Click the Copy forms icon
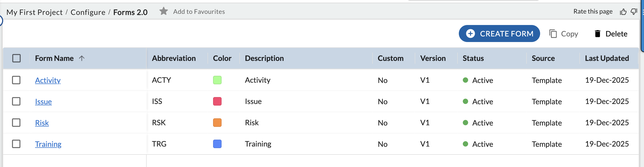The image size is (644, 167). click(x=553, y=34)
